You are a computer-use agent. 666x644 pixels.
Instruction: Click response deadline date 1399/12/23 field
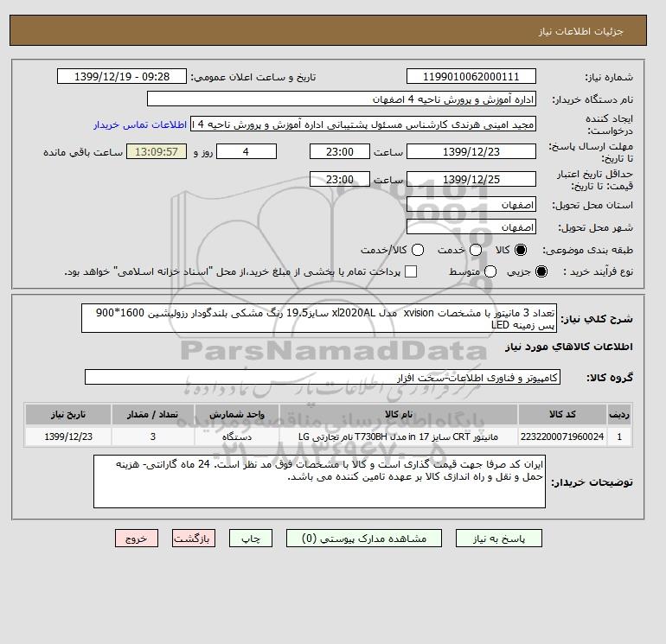471,151
